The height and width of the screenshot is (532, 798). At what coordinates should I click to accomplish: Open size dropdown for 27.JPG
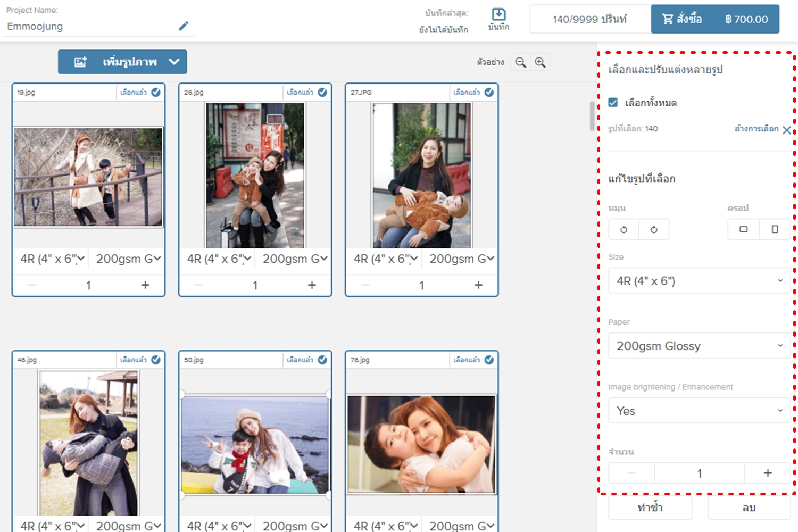pyautogui.click(x=385, y=259)
